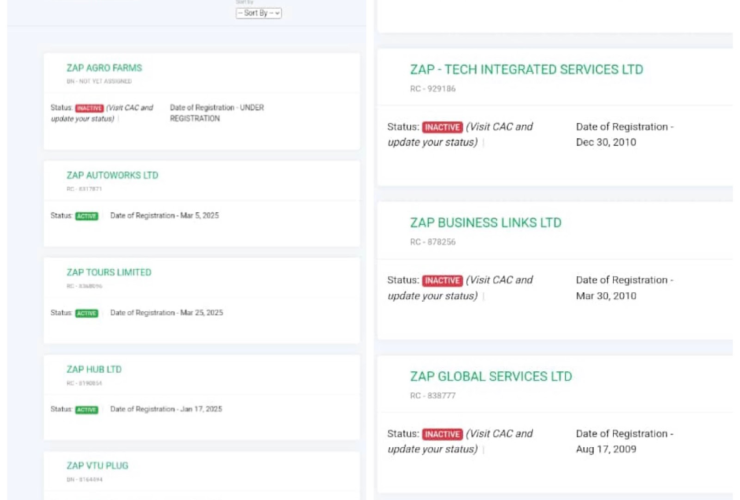Click Active status badge for ZAP HUB LTD
The width and height of the screenshot is (740, 500).
(87, 409)
